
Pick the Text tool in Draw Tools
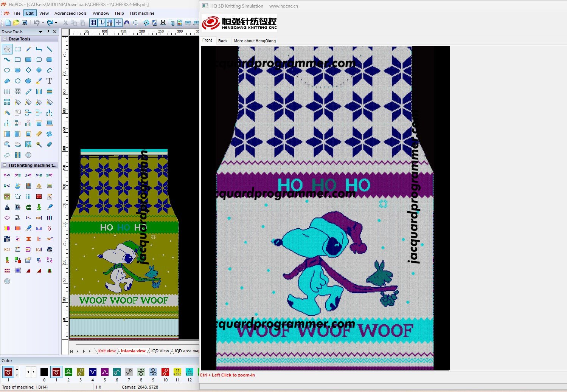coord(49,81)
